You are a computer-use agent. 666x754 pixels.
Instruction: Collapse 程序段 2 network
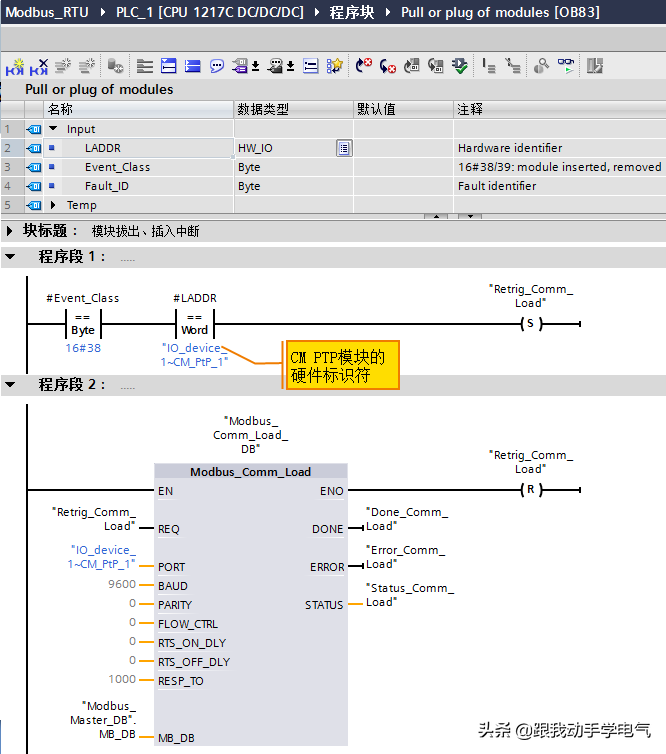click(10, 385)
